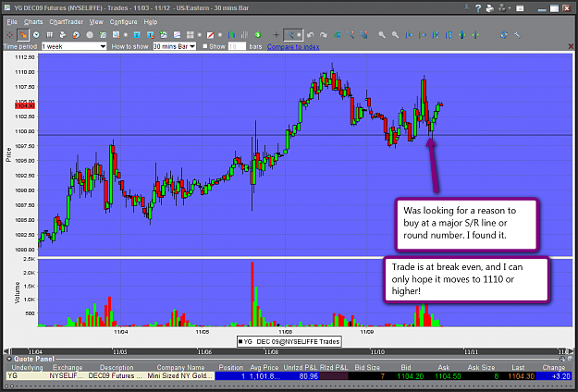Click the redo arrow icon
The image size is (578, 392).
pyautogui.click(x=324, y=35)
